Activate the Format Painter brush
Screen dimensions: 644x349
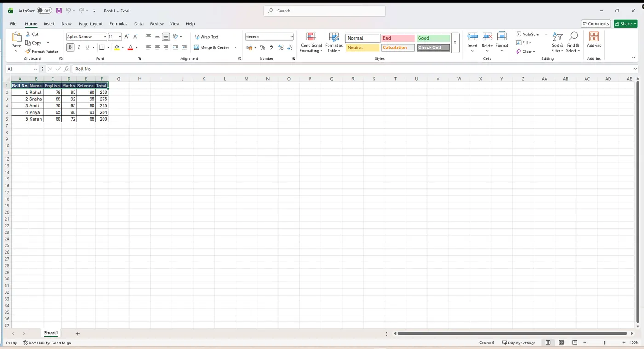point(42,52)
